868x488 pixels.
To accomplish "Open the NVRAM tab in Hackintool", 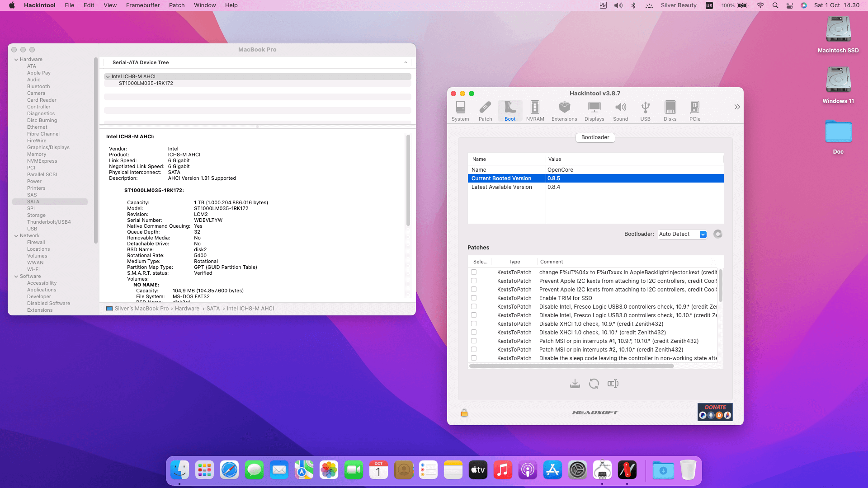I will click(535, 111).
